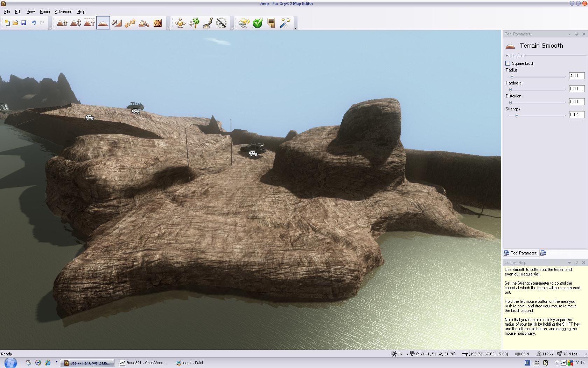Viewport: 588px width, 368px height.
Task: Click the greyed-out Redo arrow
Action: pyautogui.click(x=42, y=23)
